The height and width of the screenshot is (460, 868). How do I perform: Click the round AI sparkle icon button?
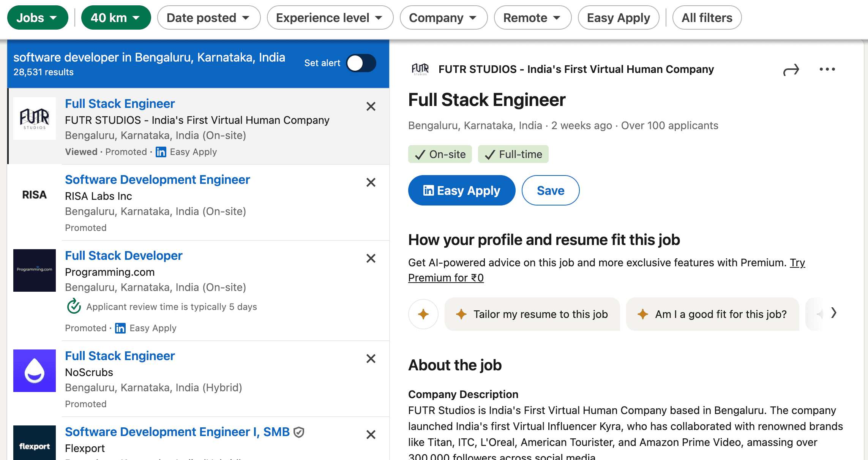click(x=423, y=314)
